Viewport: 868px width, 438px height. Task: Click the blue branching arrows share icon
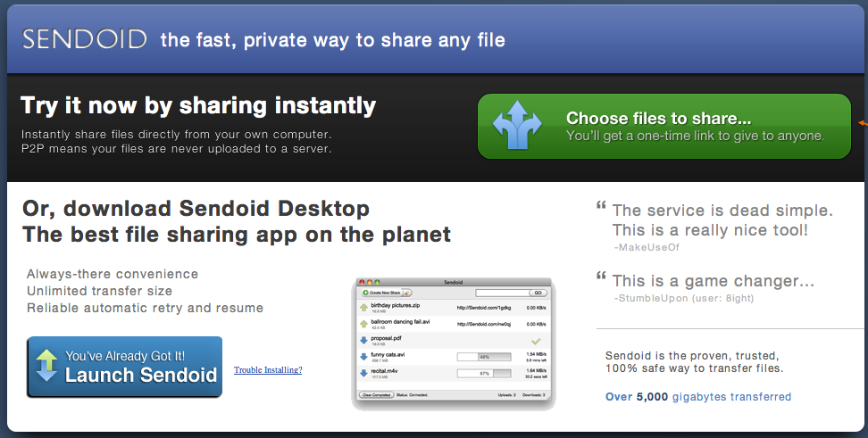(517, 126)
